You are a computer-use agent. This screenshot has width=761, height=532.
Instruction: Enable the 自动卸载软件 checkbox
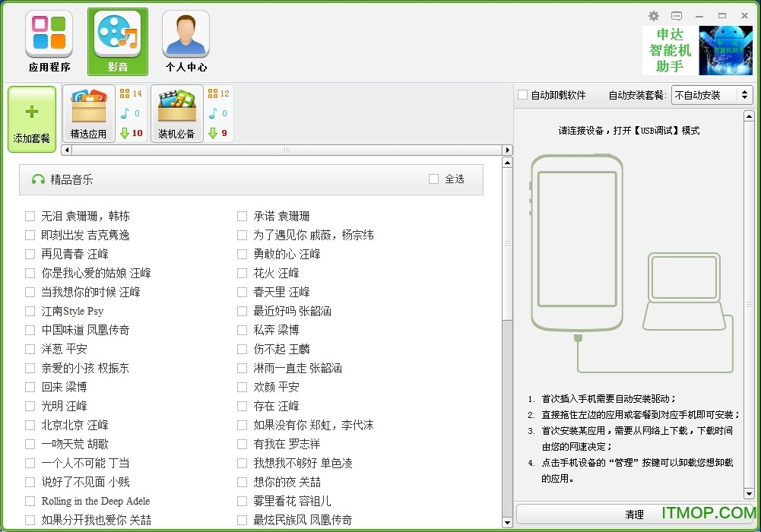523,95
